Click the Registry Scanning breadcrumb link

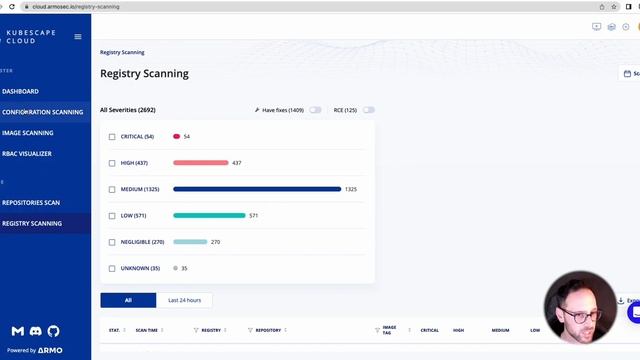click(x=122, y=52)
